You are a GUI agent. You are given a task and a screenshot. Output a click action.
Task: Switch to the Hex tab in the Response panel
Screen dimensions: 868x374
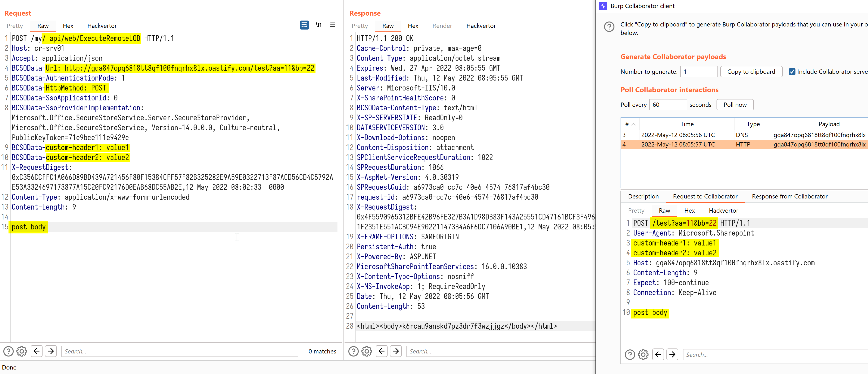(x=413, y=26)
